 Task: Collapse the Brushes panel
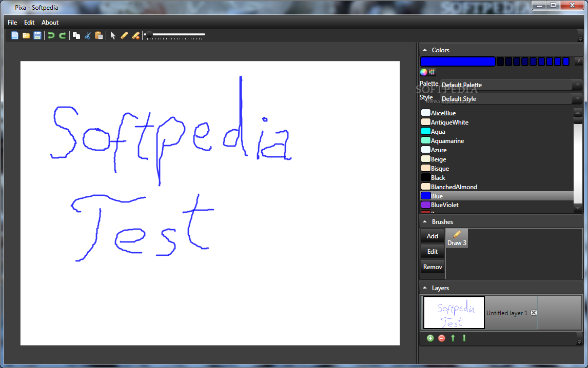425,222
